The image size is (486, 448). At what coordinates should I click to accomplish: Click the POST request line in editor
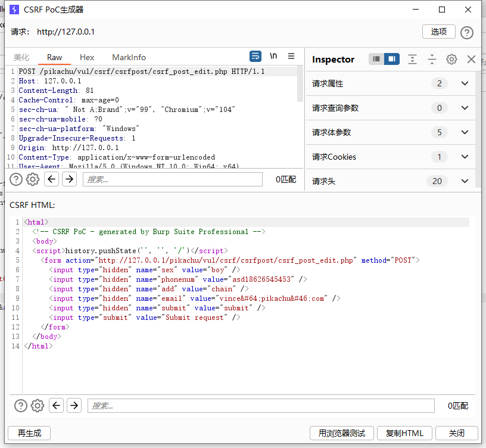pyautogui.click(x=142, y=71)
